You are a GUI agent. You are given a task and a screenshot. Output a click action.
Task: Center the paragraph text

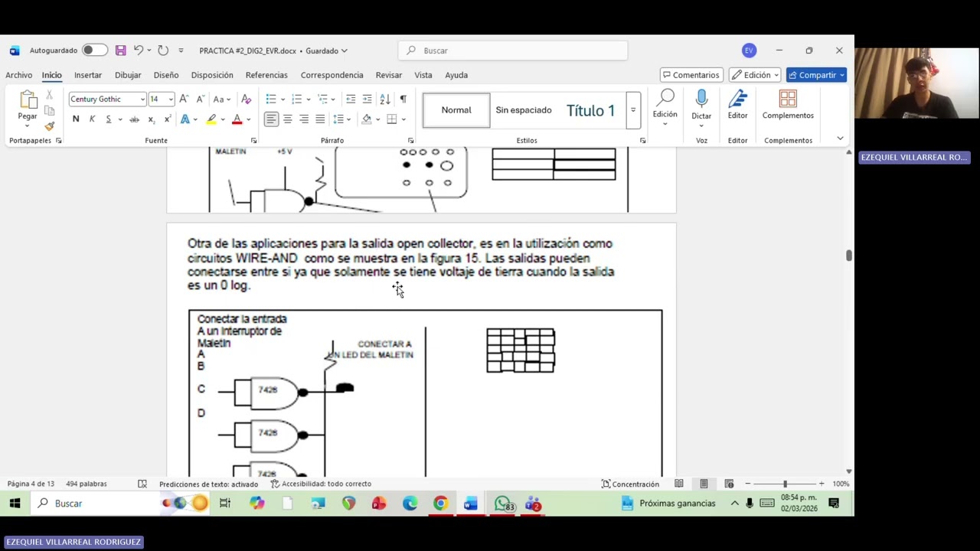pos(288,119)
